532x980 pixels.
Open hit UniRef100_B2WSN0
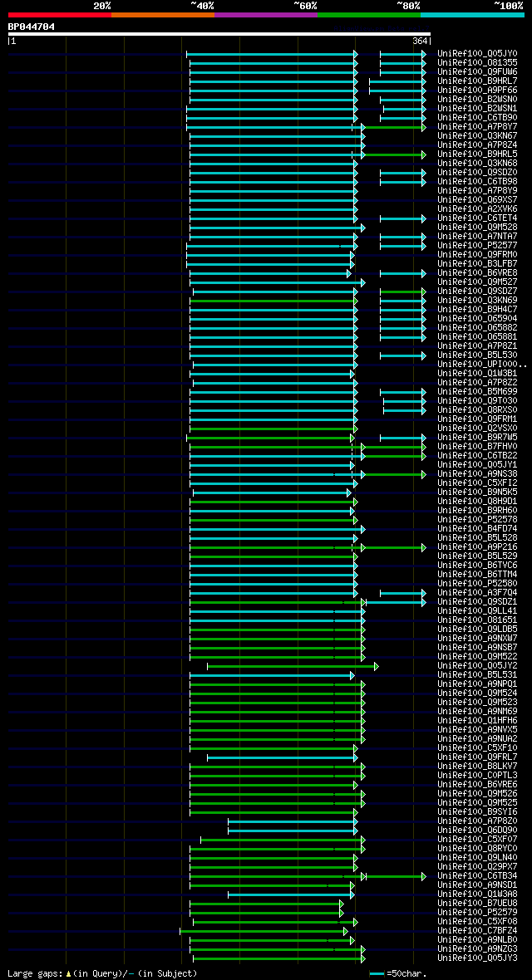[x=477, y=100]
